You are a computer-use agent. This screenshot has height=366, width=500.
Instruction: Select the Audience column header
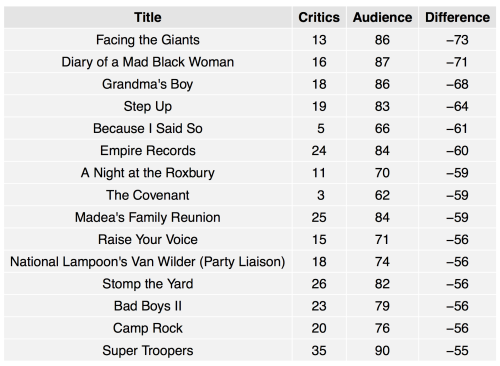click(x=382, y=17)
